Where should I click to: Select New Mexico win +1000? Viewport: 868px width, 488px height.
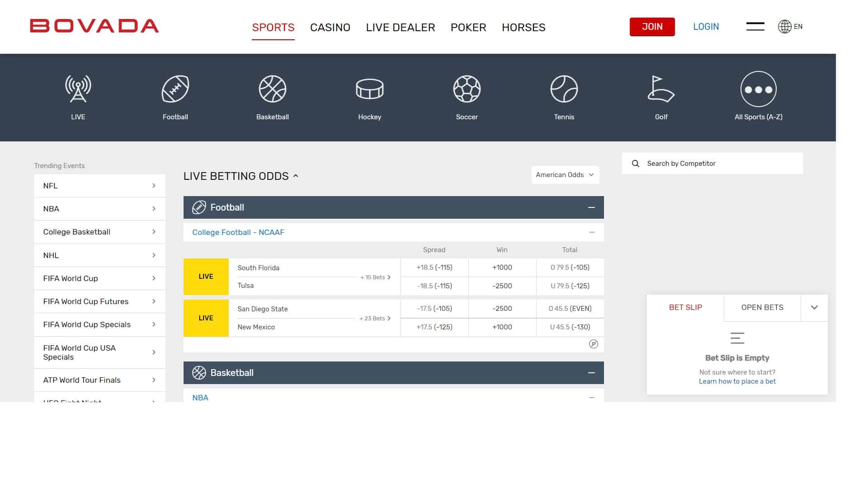coord(502,327)
